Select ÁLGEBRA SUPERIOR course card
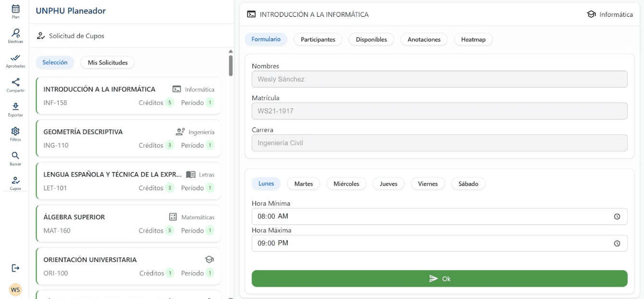 click(128, 224)
